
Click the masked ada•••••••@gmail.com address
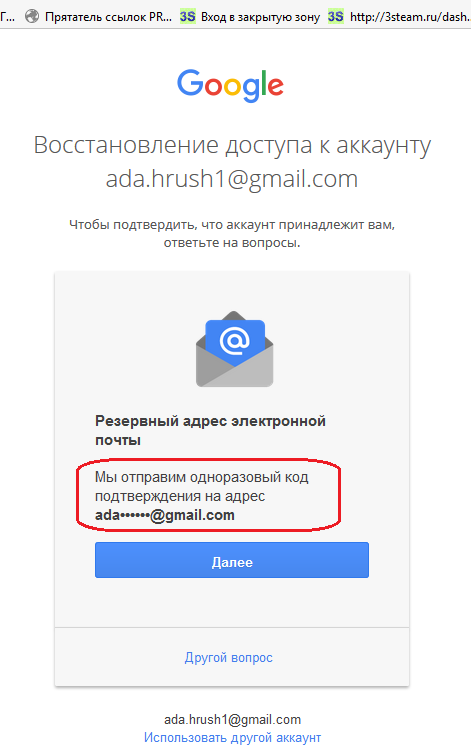pos(165,515)
